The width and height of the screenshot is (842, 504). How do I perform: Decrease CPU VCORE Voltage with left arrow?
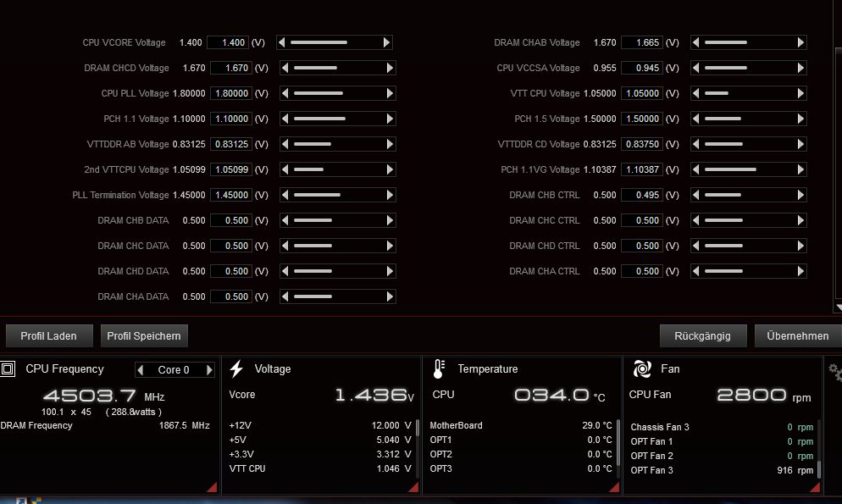tap(282, 42)
